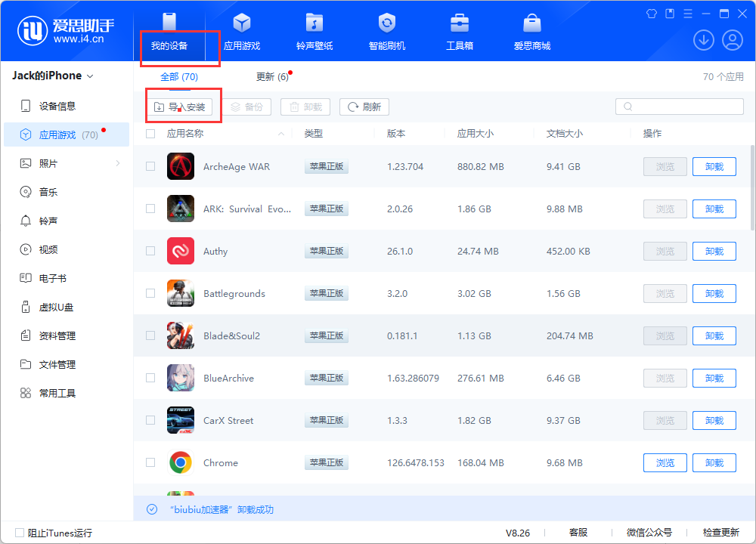This screenshot has height=544, width=756.
Task: Open the 爱思商城 shopping bag icon
Action: pyautogui.click(x=531, y=23)
